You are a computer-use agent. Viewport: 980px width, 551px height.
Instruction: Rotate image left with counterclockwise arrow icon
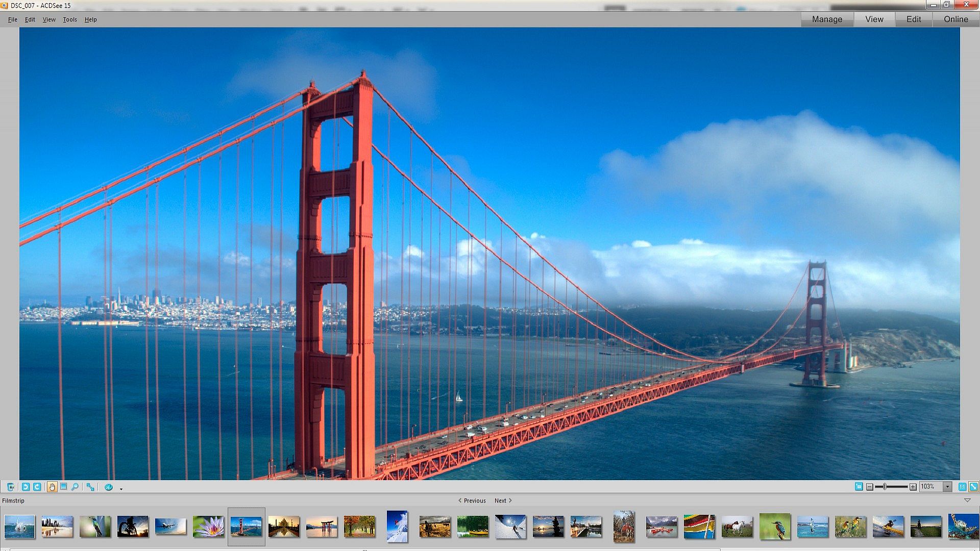click(x=26, y=487)
